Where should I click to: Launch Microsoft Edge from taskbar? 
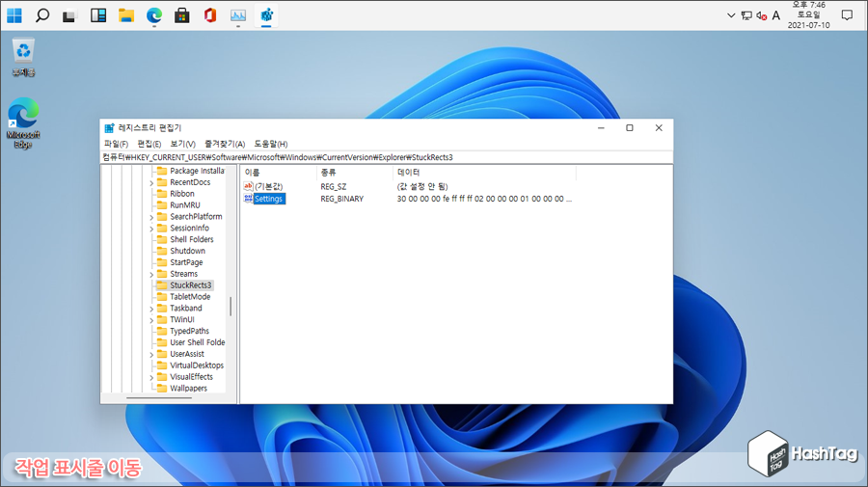154,15
